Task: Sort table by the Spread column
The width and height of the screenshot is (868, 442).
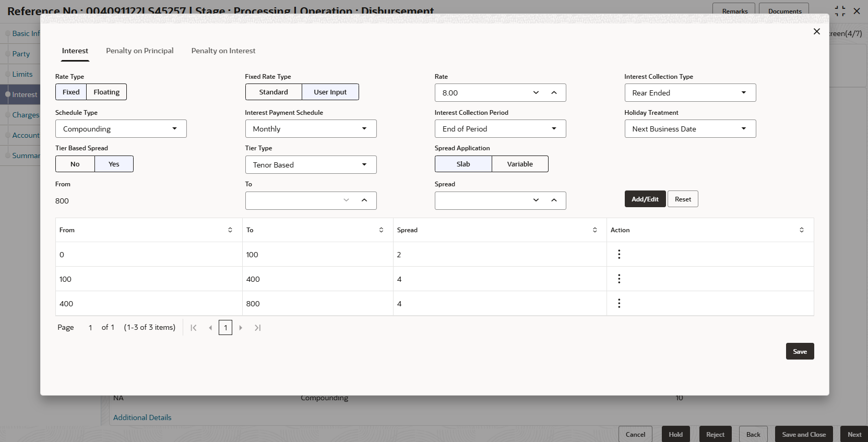Action: (594, 230)
